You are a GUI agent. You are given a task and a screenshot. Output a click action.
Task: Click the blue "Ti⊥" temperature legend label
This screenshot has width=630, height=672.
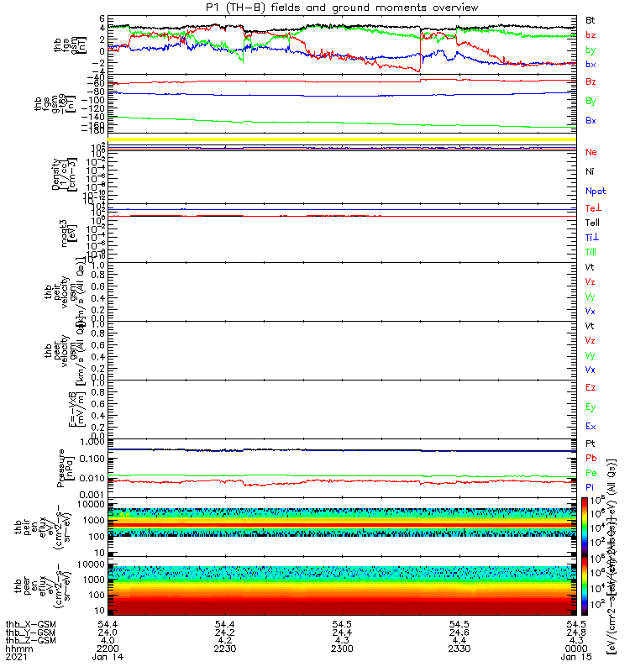[592, 237]
